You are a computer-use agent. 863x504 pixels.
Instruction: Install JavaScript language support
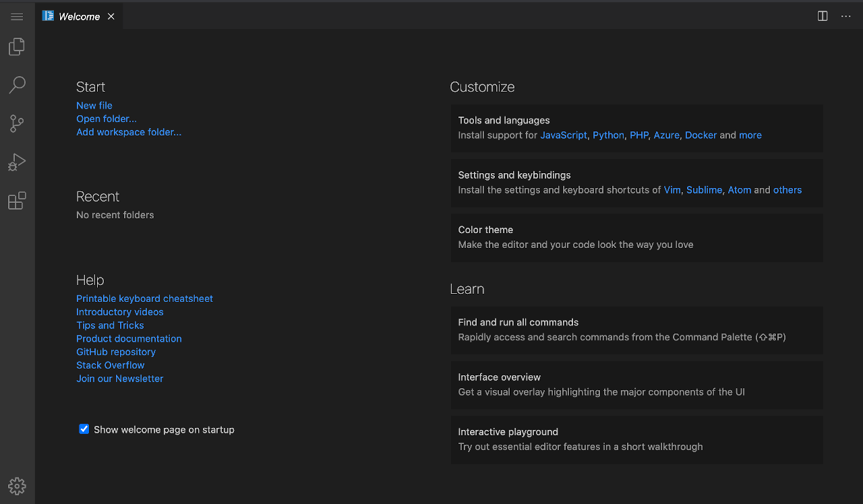564,135
